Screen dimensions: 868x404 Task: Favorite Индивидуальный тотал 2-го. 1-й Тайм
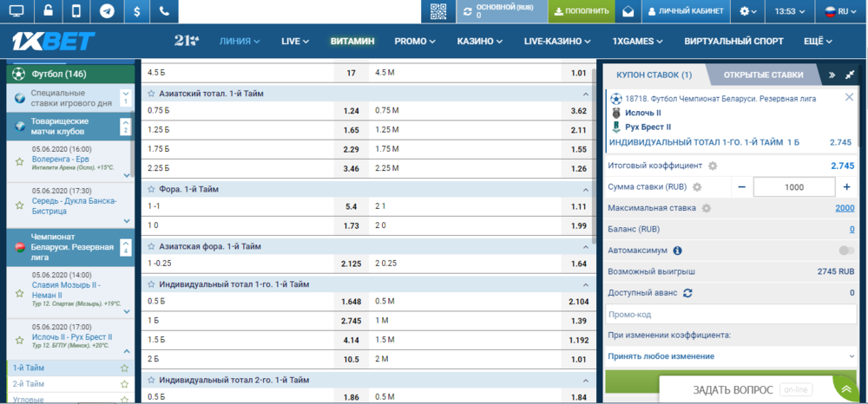tap(151, 380)
